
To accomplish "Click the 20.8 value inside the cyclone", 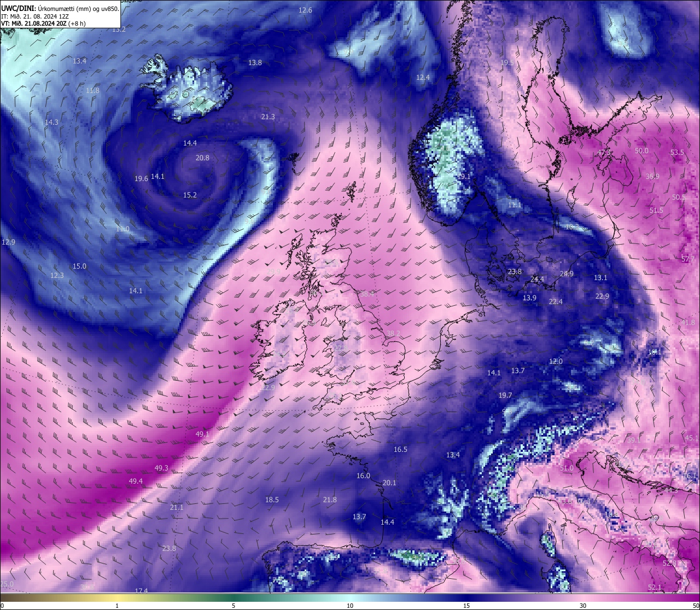I will tap(202, 158).
